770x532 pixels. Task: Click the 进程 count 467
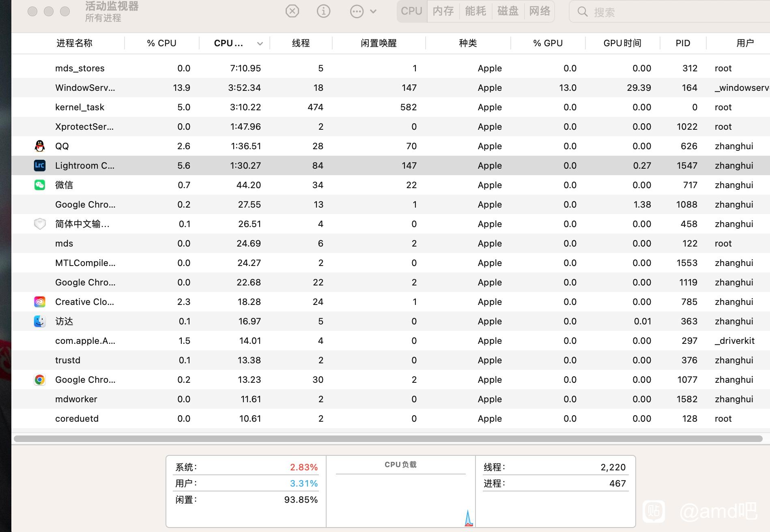coord(617,483)
